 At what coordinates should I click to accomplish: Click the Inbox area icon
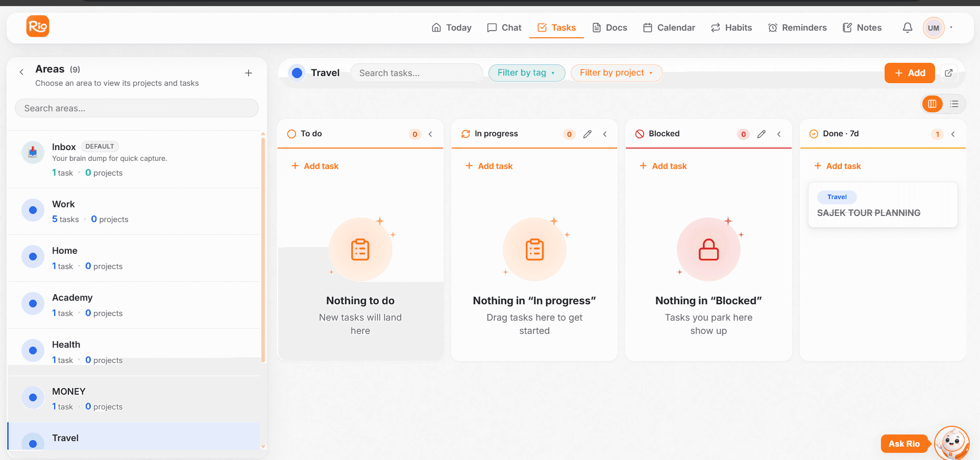[33, 153]
